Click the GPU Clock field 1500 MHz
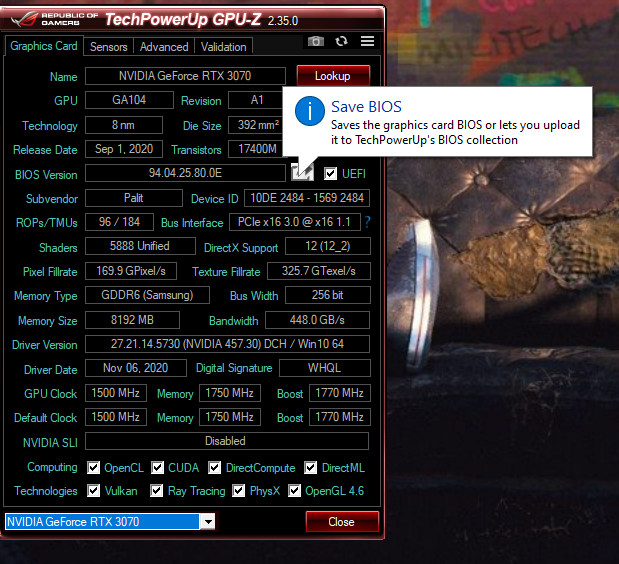Screen dimensions: 619x564 pos(116,393)
